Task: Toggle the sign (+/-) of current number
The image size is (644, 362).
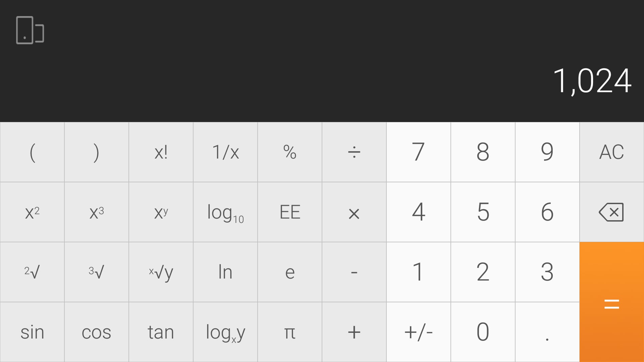Action: pos(418,332)
